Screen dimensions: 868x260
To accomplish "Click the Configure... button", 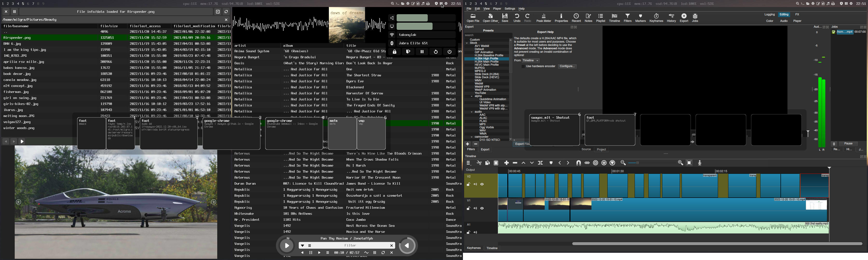I will click(567, 67).
